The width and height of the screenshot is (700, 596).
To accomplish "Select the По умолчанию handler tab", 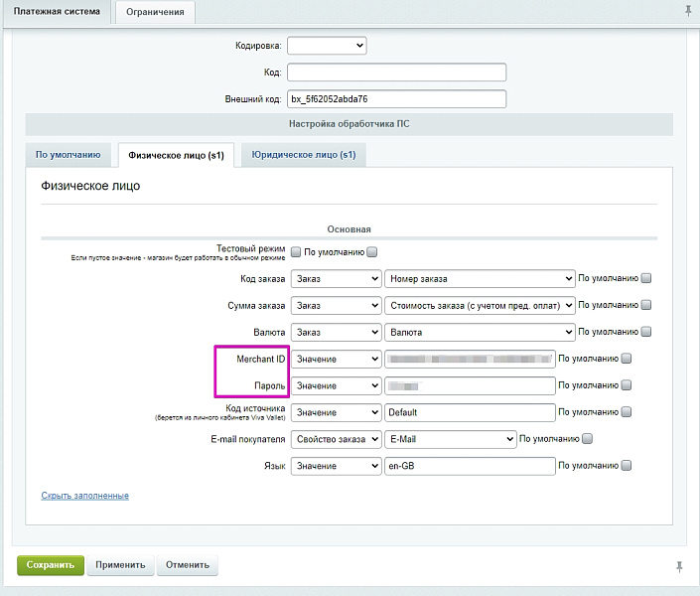I will (68, 155).
